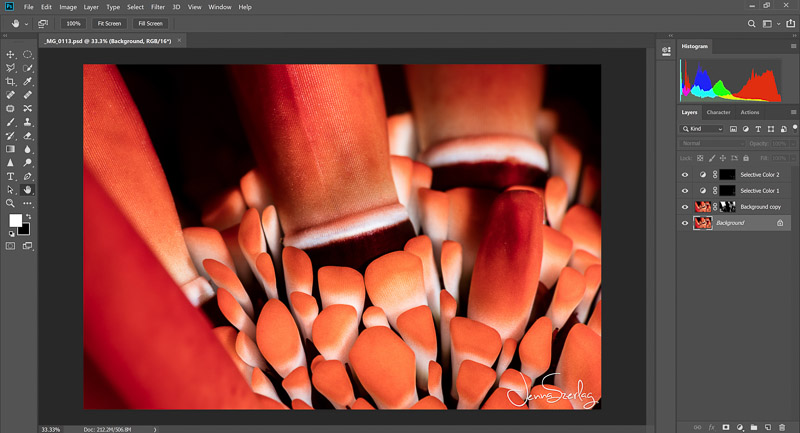
Task: Toggle Scroll All Windows option
Action: coord(43,22)
